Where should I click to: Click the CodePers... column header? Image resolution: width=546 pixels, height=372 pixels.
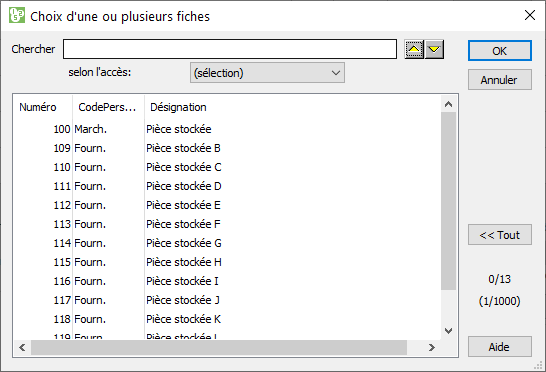pyautogui.click(x=108, y=107)
